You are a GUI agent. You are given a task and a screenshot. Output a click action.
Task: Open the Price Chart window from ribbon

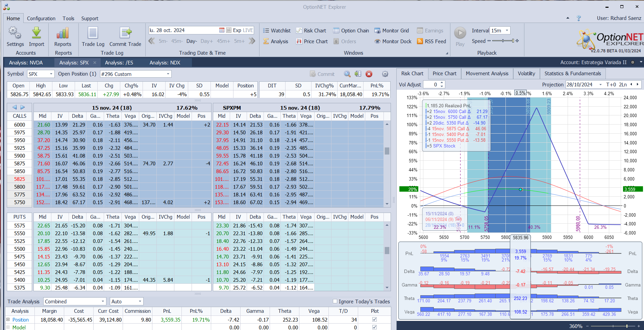point(312,41)
